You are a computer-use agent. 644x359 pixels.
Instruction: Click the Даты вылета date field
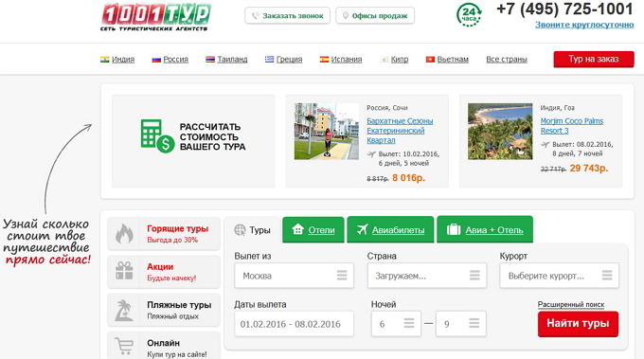[295, 324]
